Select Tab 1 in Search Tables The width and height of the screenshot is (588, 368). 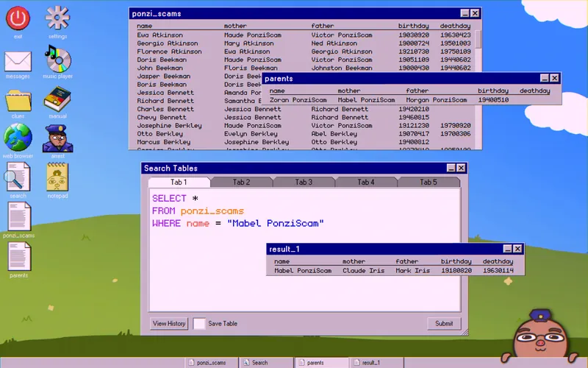coord(179,182)
